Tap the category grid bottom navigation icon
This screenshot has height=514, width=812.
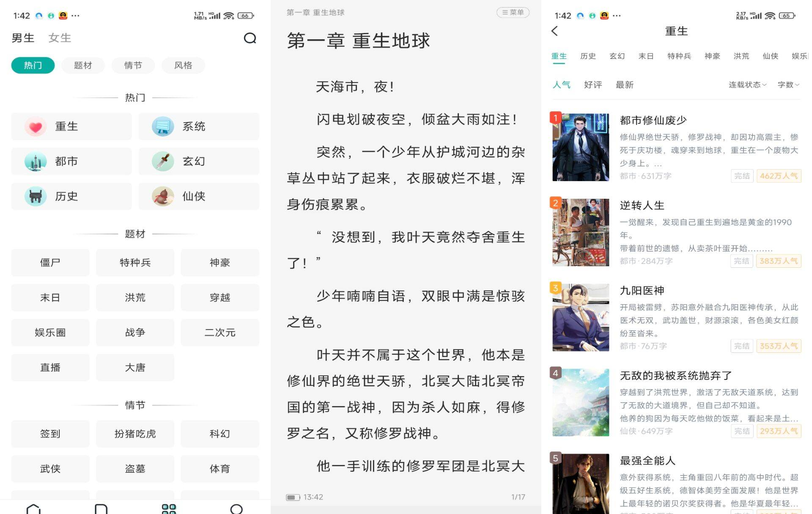click(169, 509)
